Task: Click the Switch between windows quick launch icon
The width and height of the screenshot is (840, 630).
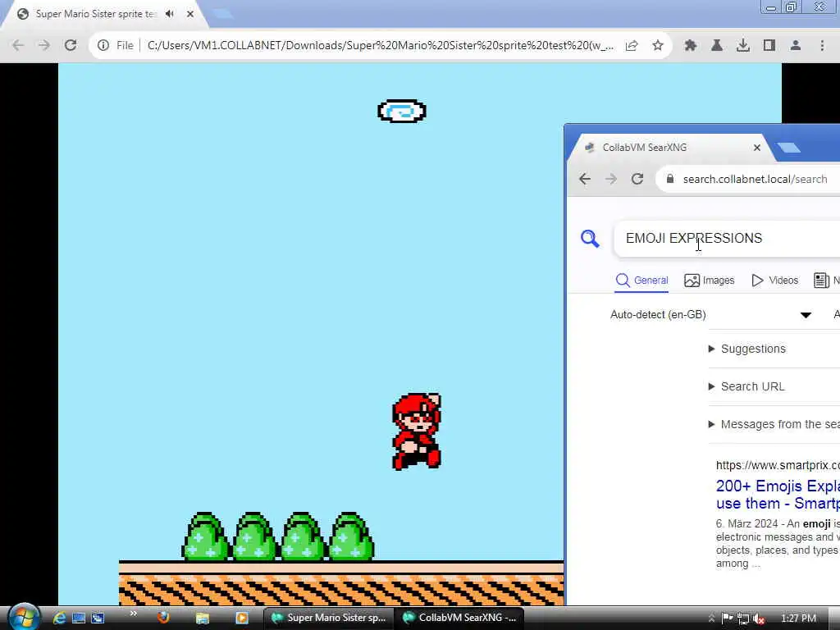Action: point(98,619)
